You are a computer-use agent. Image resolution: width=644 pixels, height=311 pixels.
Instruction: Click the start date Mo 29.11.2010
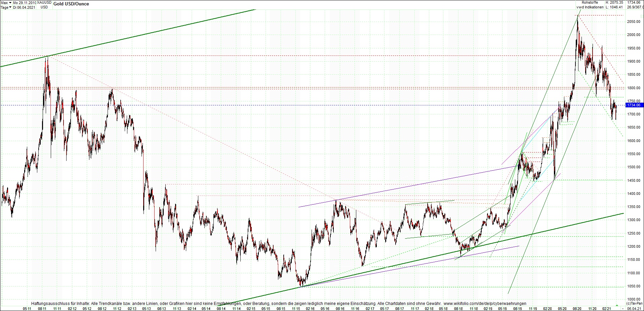click(x=25, y=3)
